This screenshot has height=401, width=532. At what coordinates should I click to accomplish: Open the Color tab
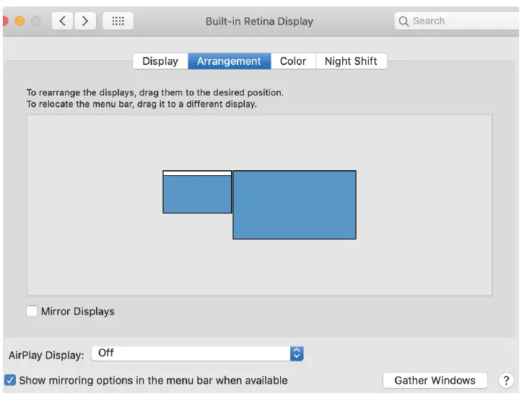(293, 61)
